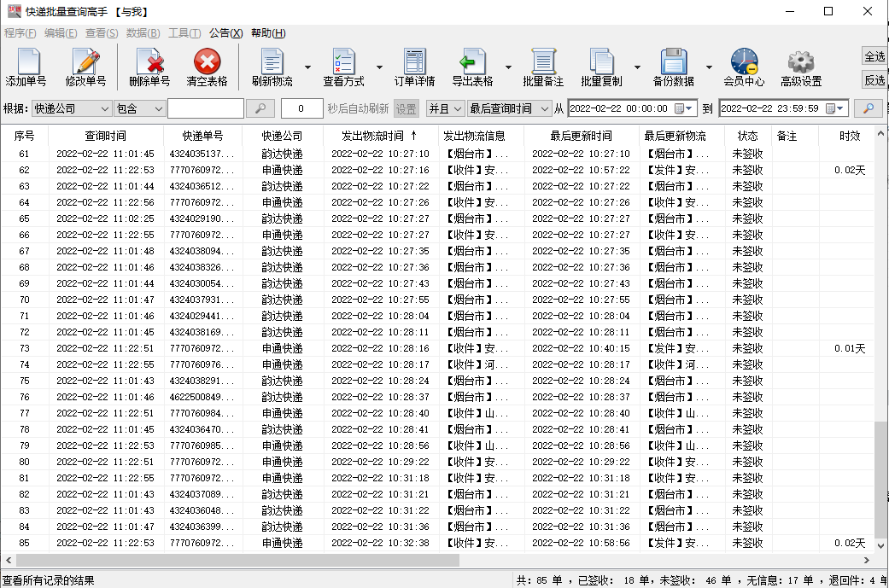Open the 编辑(E) menu

[61, 32]
